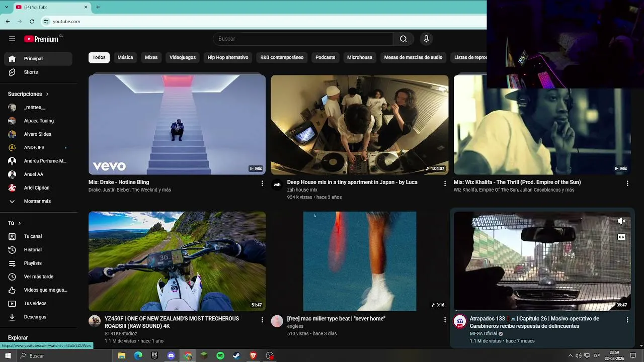Close the YouTube browser tab
644x362 pixels.
(86, 7)
